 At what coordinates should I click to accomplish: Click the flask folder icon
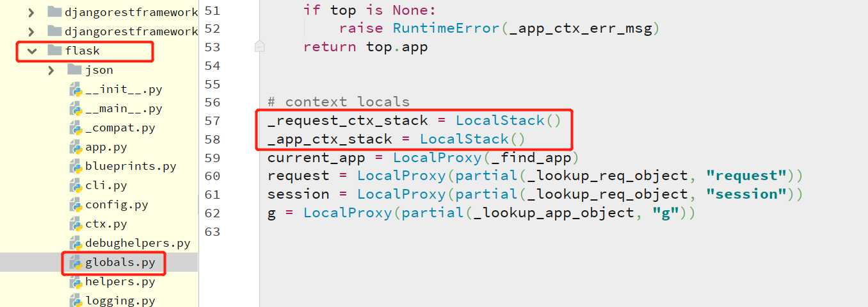pos(54,51)
